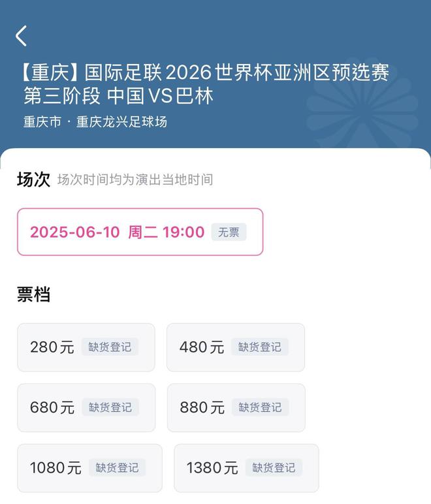Tap the 票档 section heading
Screen dimensions: 431x504
[33, 294]
